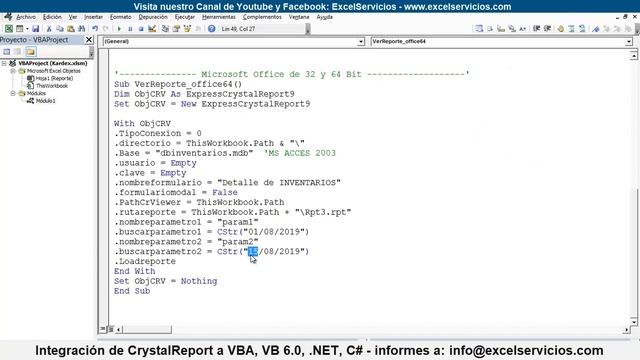Click the "End Sub" code line
Image resolution: width=640 pixels, height=360 pixels.
(132, 291)
